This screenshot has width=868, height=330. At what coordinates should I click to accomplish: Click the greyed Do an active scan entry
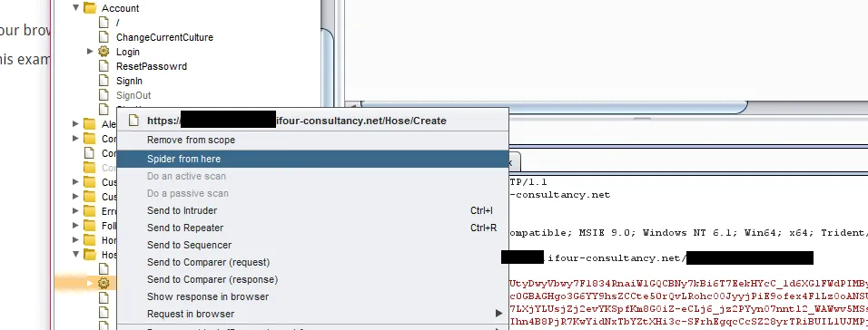pyautogui.click(x=312, y=176)
